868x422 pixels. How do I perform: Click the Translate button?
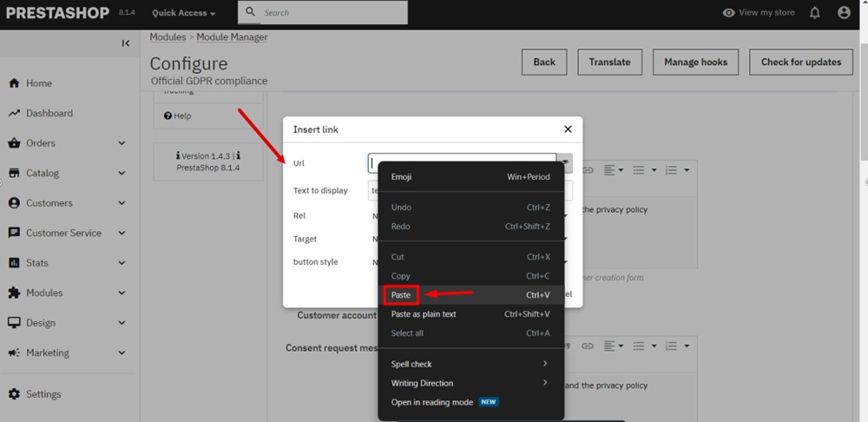(x=609, y=62)
